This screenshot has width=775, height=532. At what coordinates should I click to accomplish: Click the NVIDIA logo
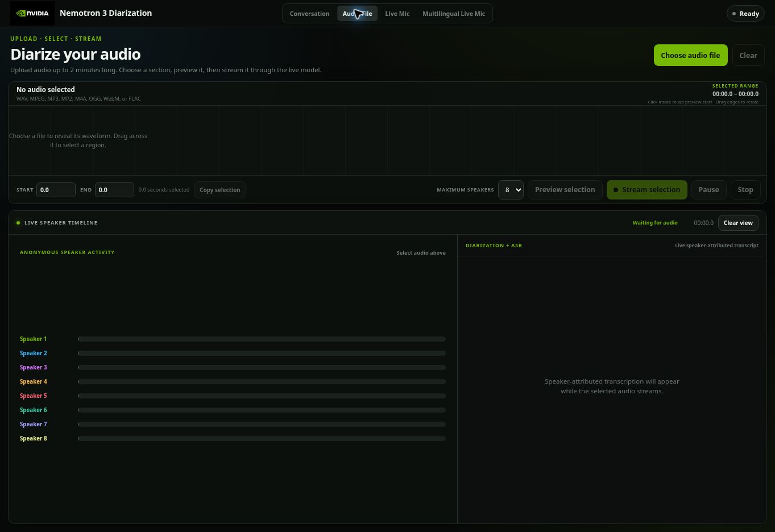[32, 13]
